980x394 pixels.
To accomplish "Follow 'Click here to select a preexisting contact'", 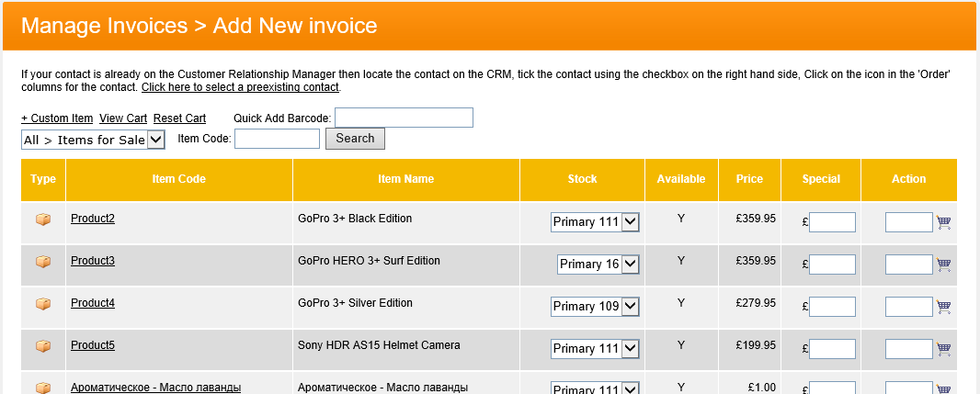I will [240, 87].
